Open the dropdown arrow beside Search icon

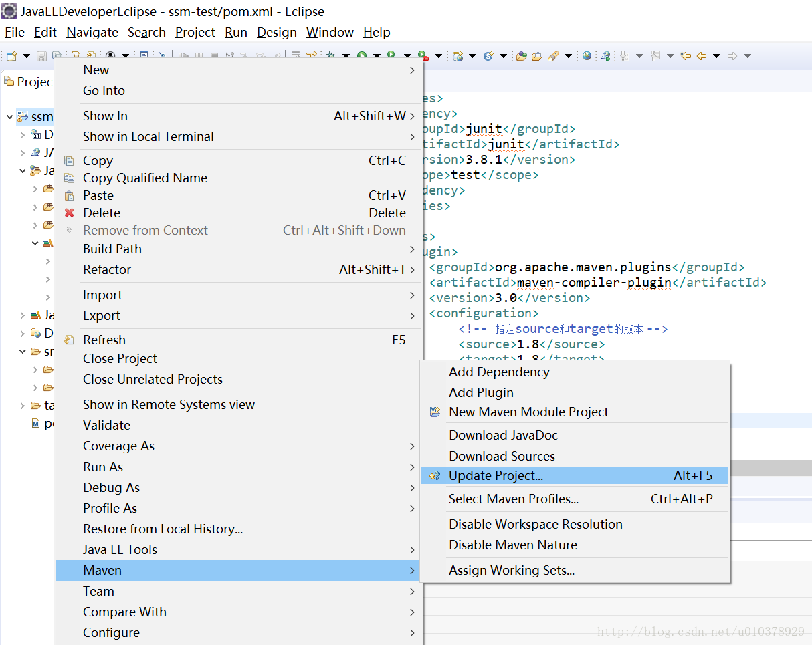tap(568, 56)
